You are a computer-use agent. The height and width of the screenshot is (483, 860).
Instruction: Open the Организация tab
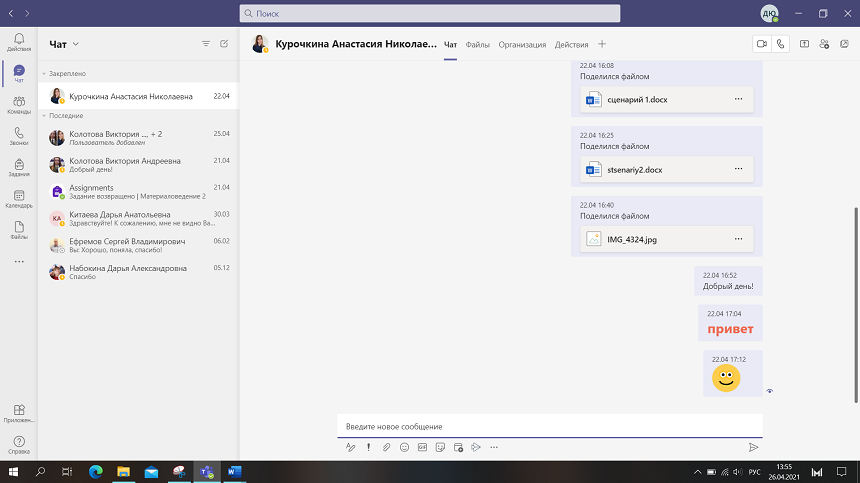point(522,44)
